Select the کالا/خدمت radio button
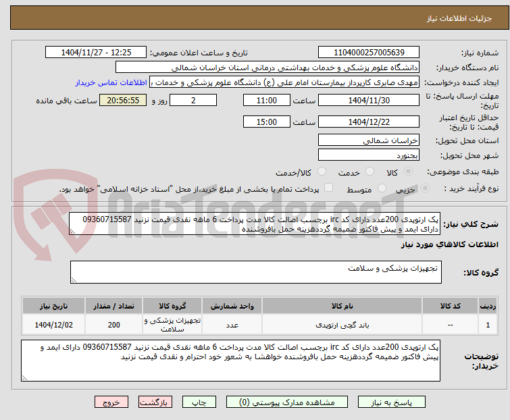 tap(322, 172)
